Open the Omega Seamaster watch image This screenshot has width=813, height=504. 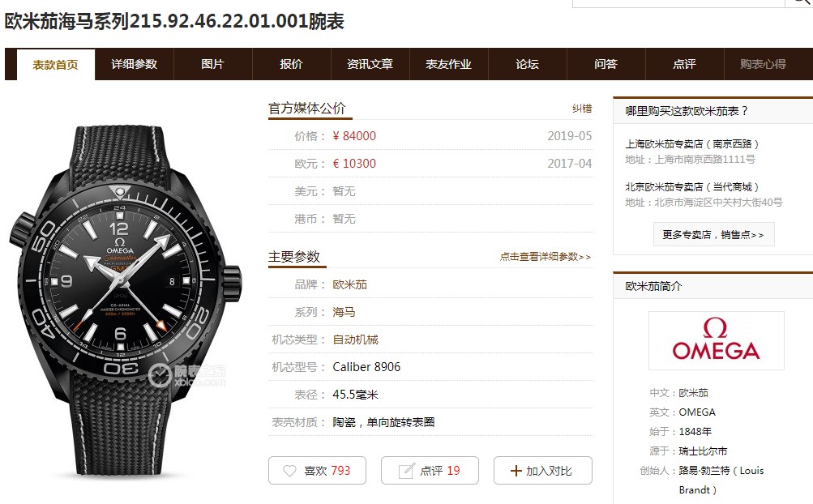(125, 299)
